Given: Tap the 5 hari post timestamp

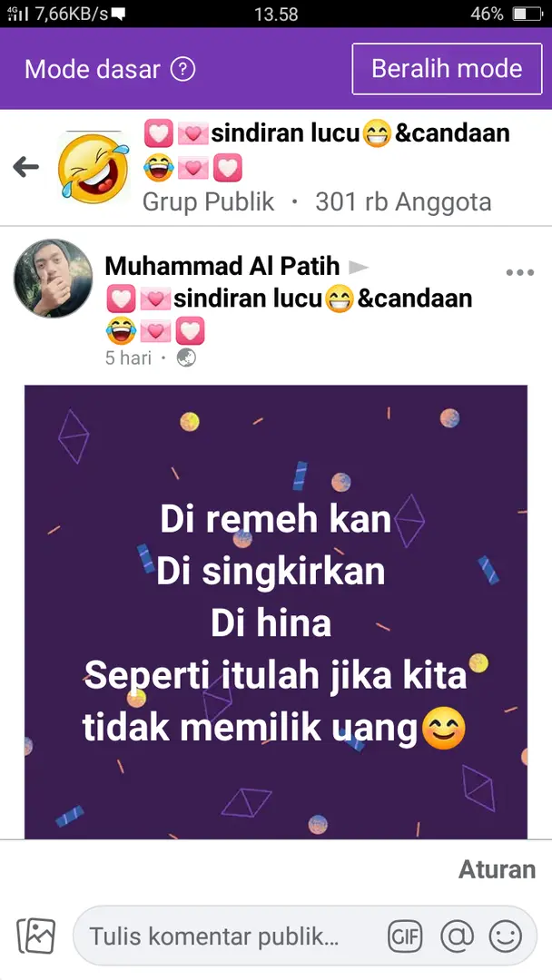Looking at the screenshot, I should [x=128, y=358].
